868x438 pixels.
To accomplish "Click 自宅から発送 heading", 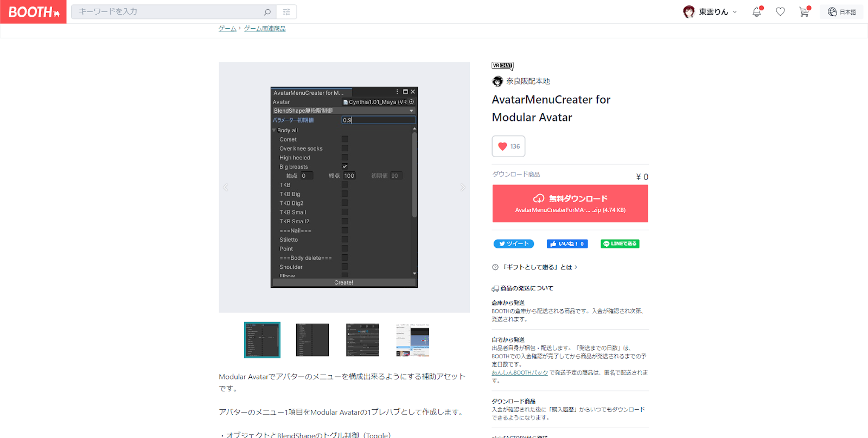I will click(x=508, y=340).
